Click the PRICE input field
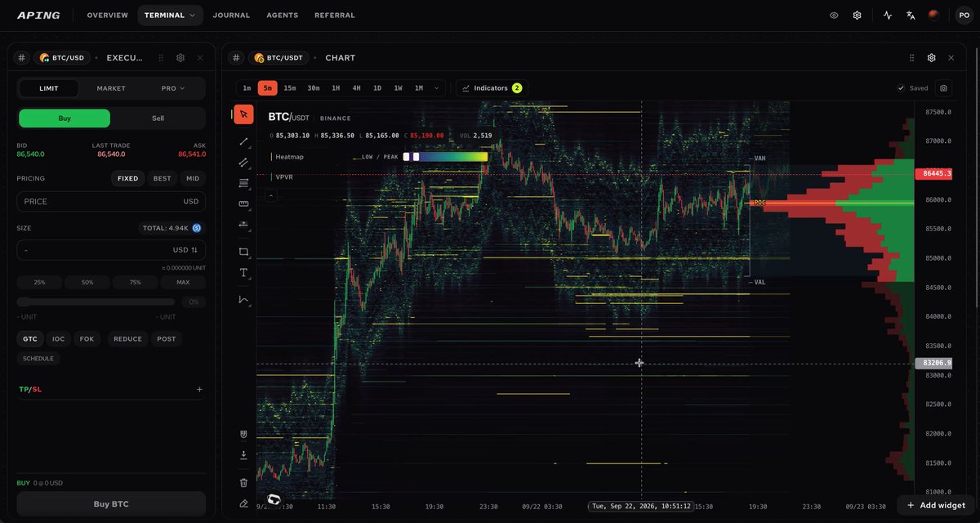 pos(111,201)
